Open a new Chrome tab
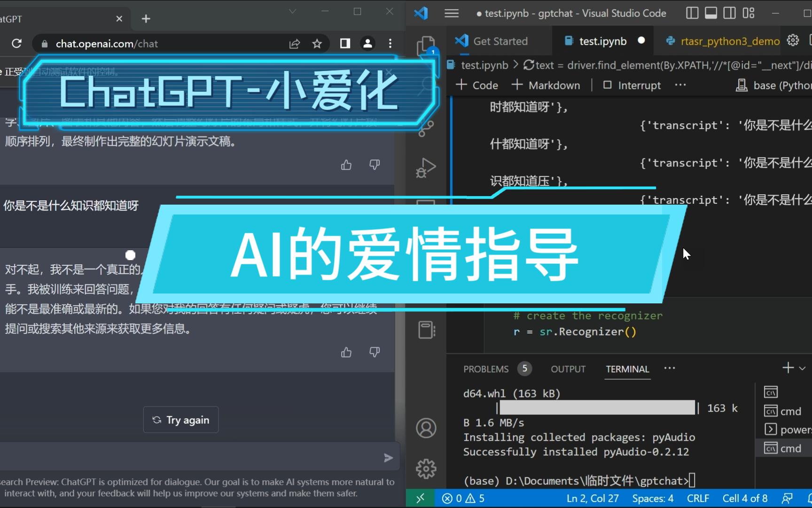This screenshot has width=812, height=508. click(146, 19)
